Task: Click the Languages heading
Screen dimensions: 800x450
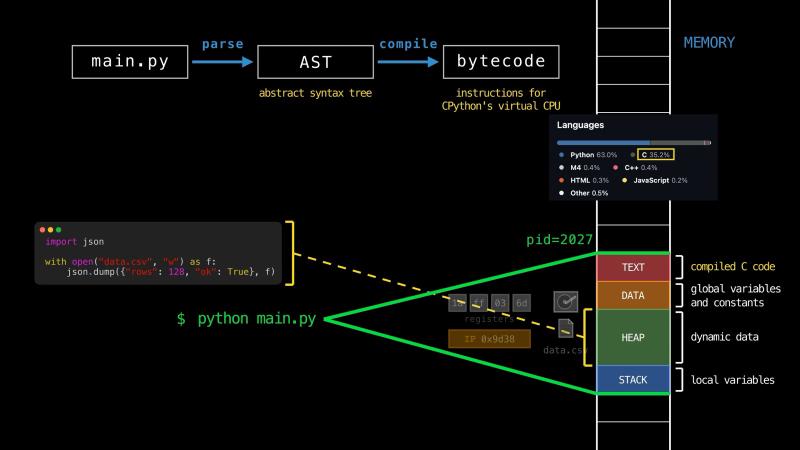Action: click(x=580, y=125)
